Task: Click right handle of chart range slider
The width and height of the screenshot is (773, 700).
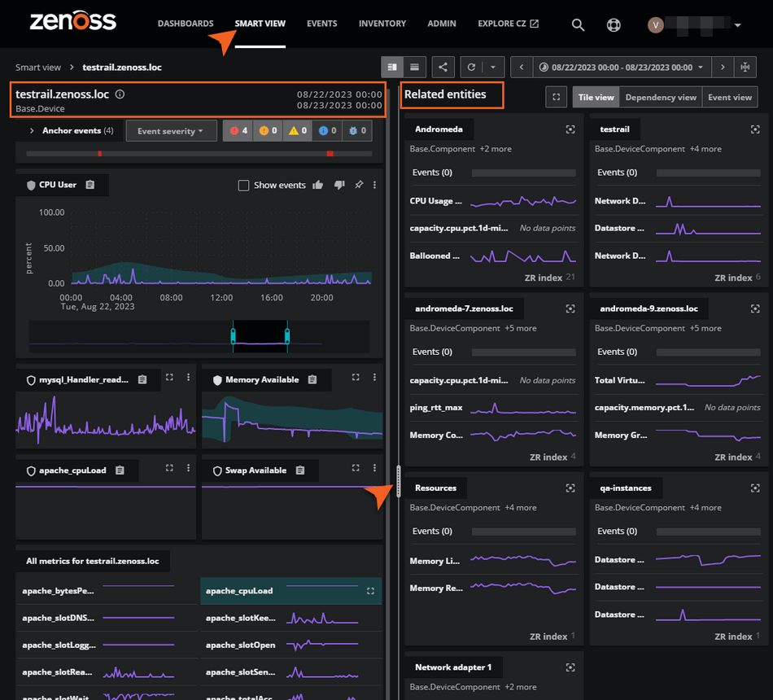Action: tap(287, 336)
